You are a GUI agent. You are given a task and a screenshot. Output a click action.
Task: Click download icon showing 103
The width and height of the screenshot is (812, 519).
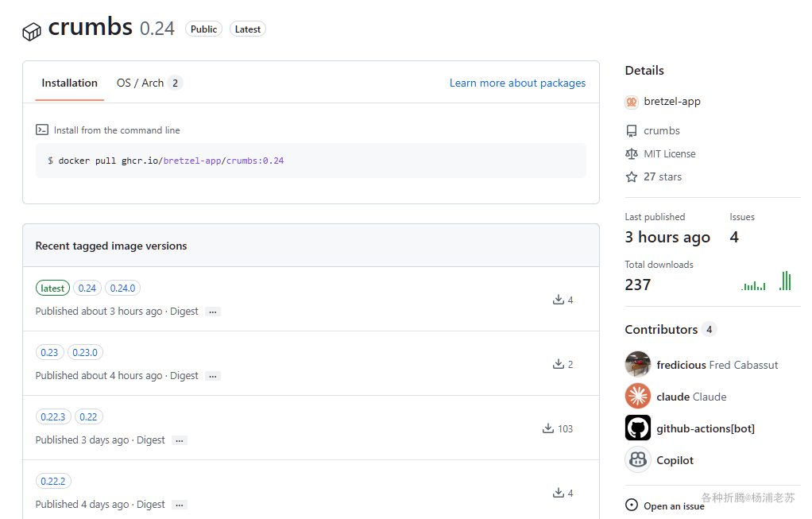pyautogui.click(x=548, y=428)
